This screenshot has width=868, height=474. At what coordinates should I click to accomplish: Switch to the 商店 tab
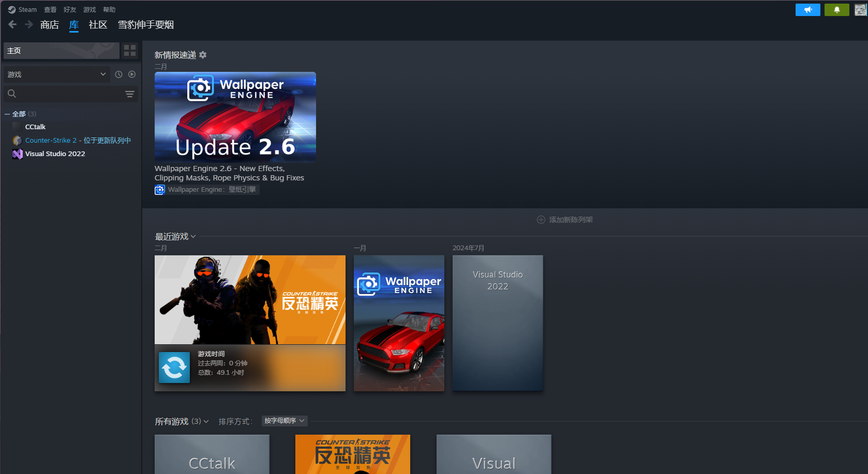(50, 24)
